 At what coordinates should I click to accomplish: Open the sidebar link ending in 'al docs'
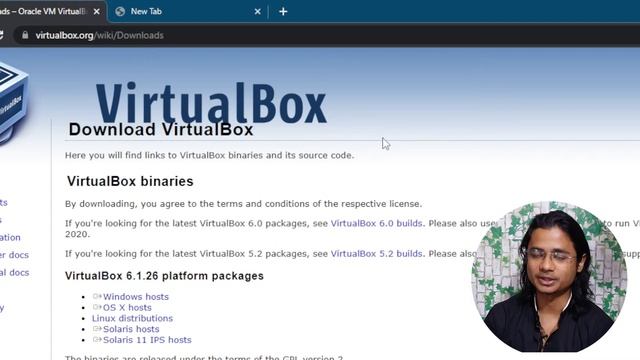click(14, 272)
